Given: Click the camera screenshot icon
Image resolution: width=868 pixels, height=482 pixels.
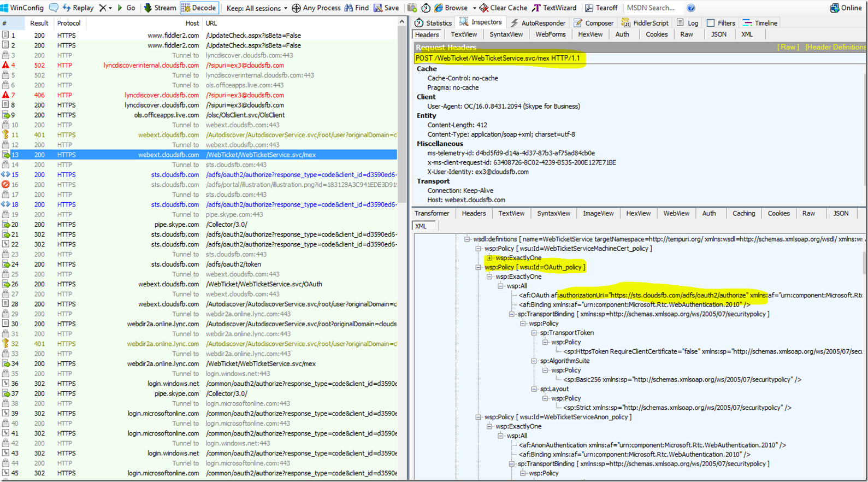Looking at the screenshot, I should (412, 8).
